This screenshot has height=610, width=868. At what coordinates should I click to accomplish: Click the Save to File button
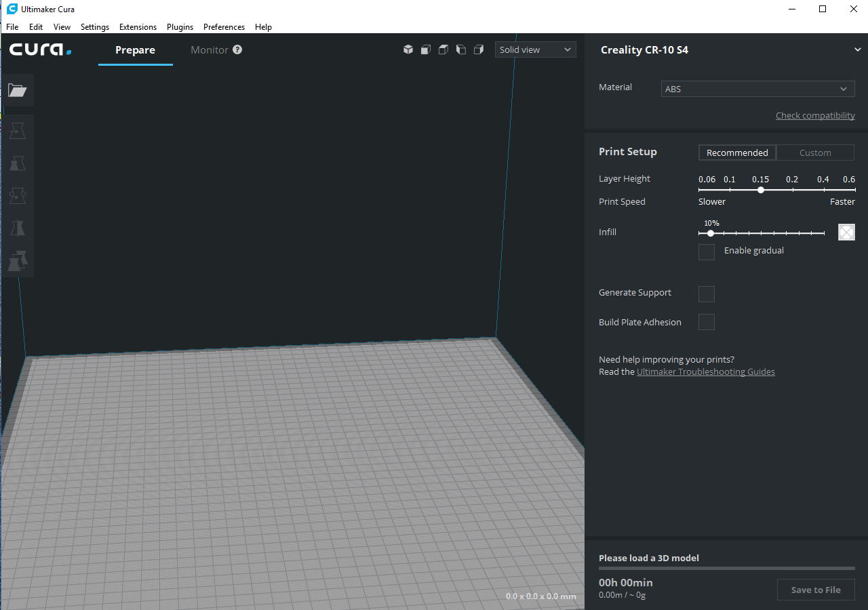click(x=816, y=590)
